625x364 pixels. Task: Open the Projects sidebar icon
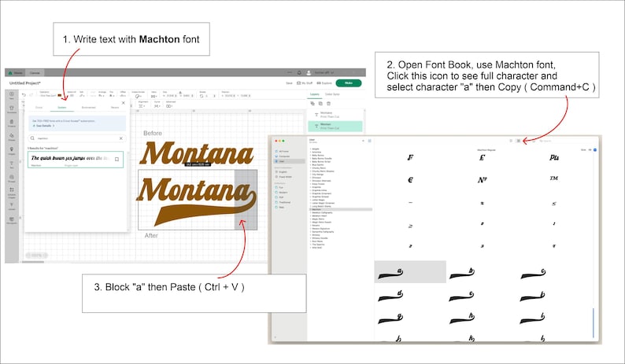(12, 123)
